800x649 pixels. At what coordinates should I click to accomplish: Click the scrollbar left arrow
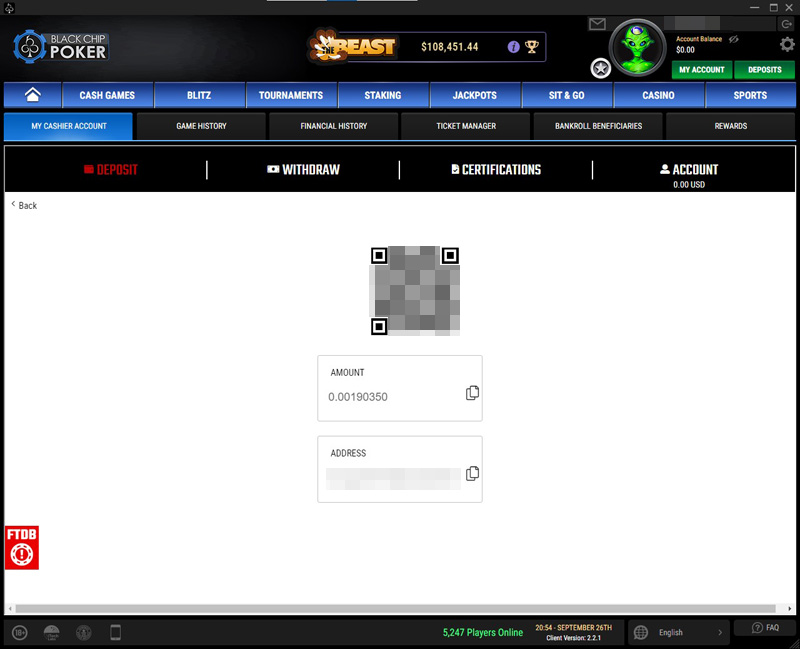[10, 609]
